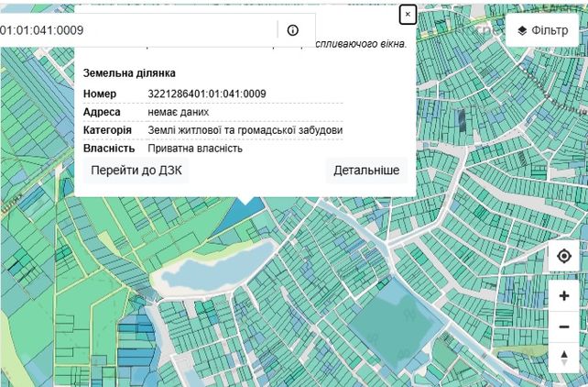The height and width of the screenshot is (387, 588).
Task: Zoom in with the plus button
Action: click(564, 296)
